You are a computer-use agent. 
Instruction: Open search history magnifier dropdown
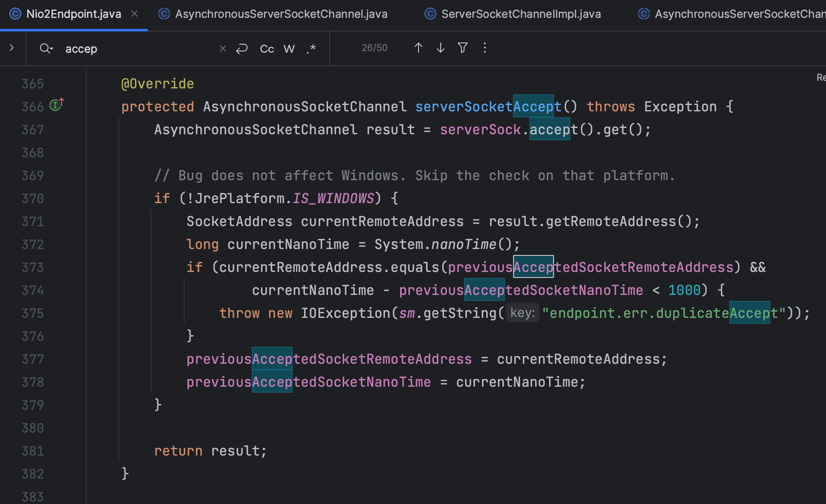[46, 49]
